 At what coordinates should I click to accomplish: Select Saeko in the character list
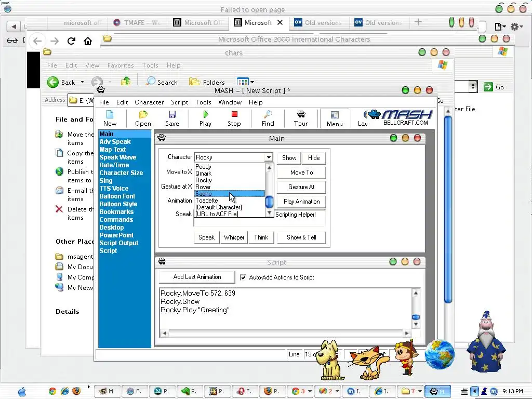pyautogui.click(x=229, y=194)
